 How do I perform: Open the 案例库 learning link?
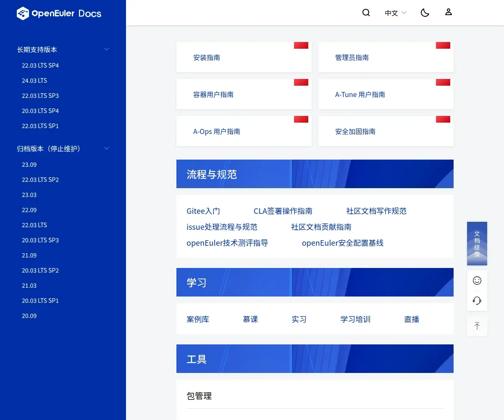(198, 319)
